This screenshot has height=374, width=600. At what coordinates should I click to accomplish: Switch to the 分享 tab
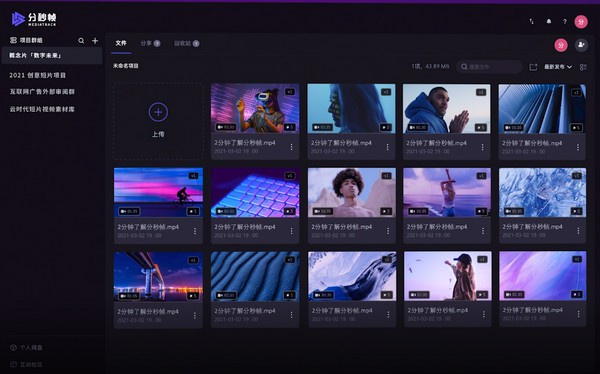(150, 44)
